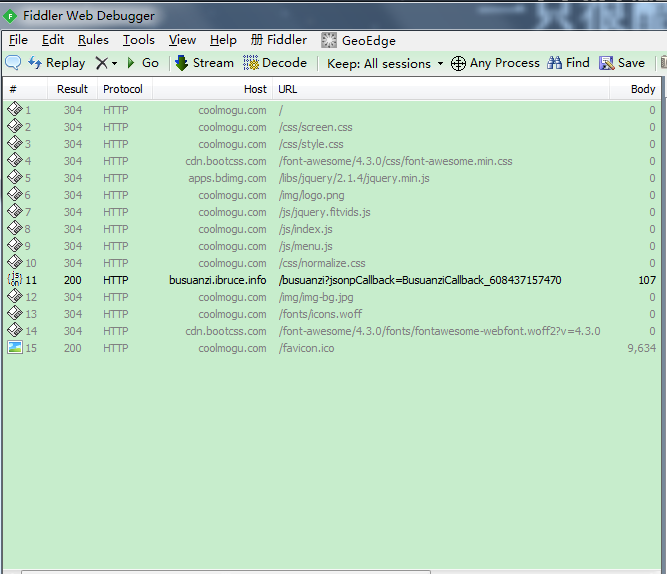Click session 10 icon for normalize.css
The image size is (667, 574).
(x=14, y=262)
